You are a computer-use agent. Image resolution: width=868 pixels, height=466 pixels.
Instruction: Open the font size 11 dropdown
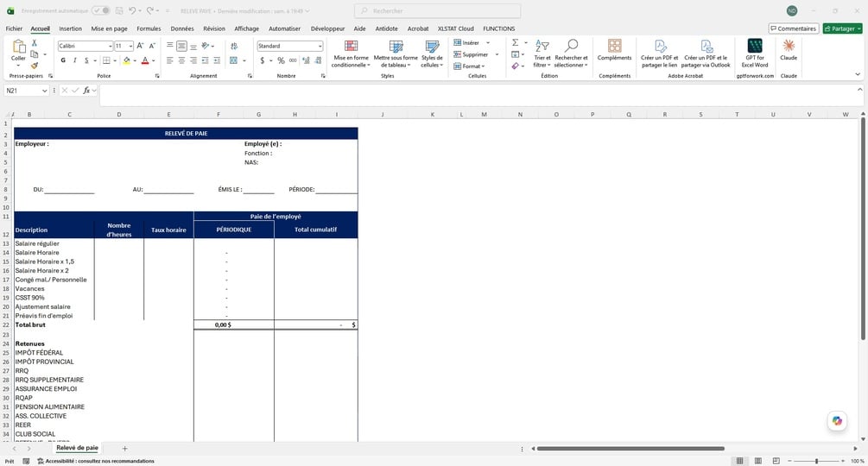pos(130,46)
